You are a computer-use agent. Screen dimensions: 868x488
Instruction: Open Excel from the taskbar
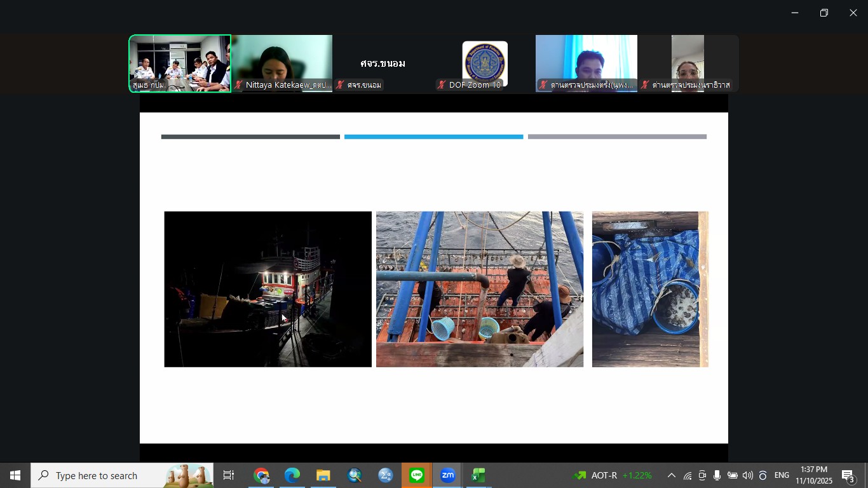(478, 475)
